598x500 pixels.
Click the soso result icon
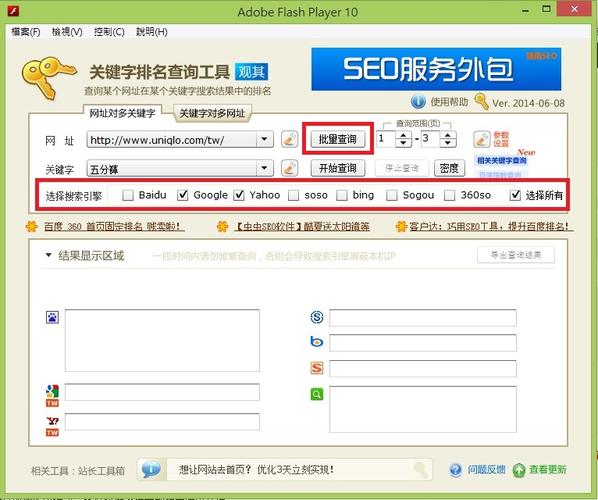(x=317, y=317)
